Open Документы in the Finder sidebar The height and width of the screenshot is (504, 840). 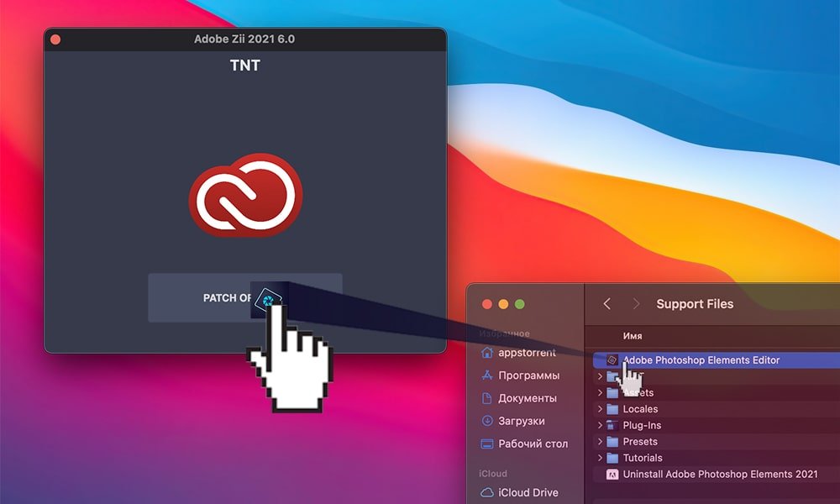coord(527,398)
